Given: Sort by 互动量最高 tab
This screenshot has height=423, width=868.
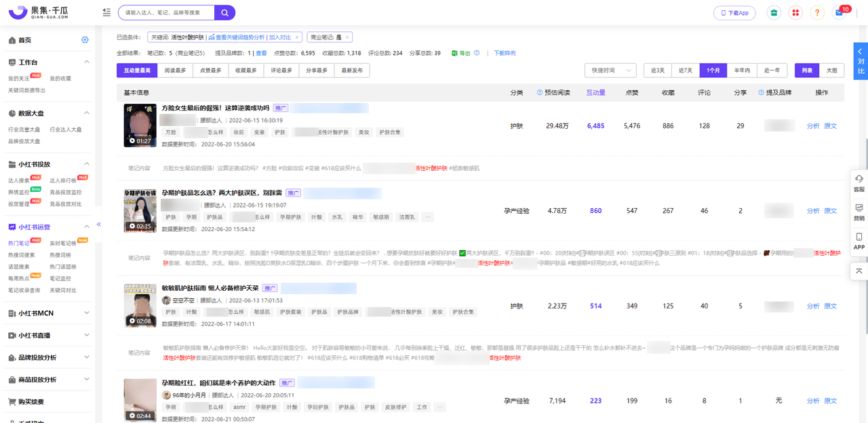Looking at the screenshot, I should pyautogui.click(x=137, y=70).
